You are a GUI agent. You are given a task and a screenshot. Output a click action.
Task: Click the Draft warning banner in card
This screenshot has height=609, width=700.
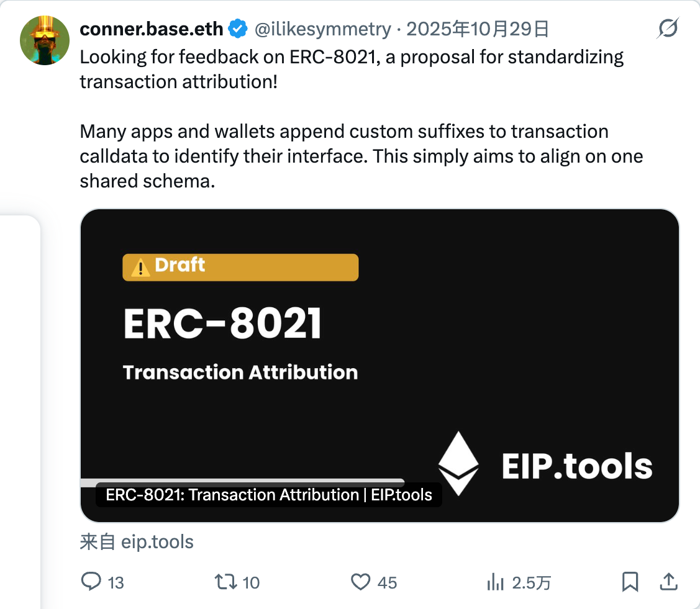click(240, 267)
